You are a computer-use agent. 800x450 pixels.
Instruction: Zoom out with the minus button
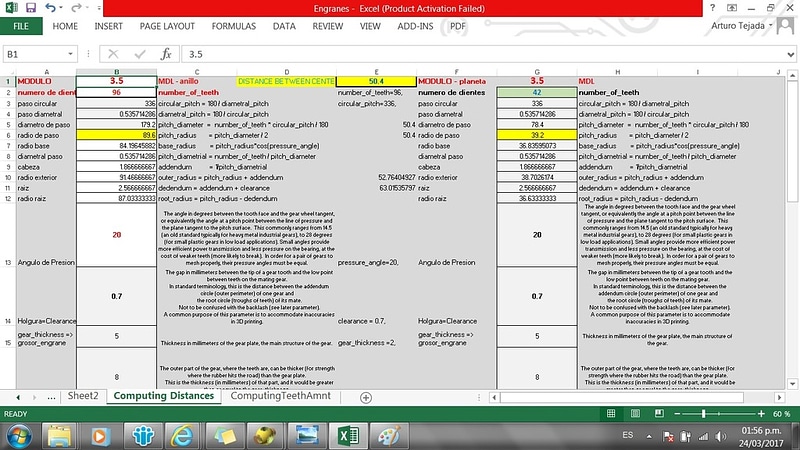coord(677,414)
